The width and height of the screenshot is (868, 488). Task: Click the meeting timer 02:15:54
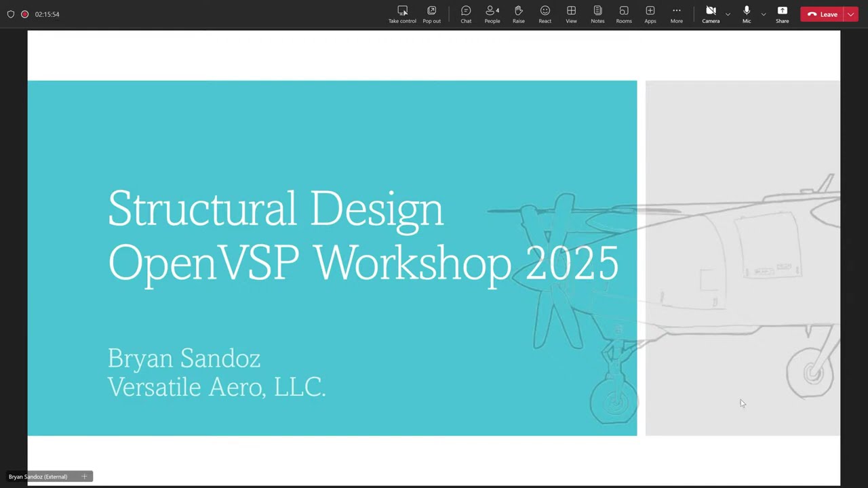point(47,14)
